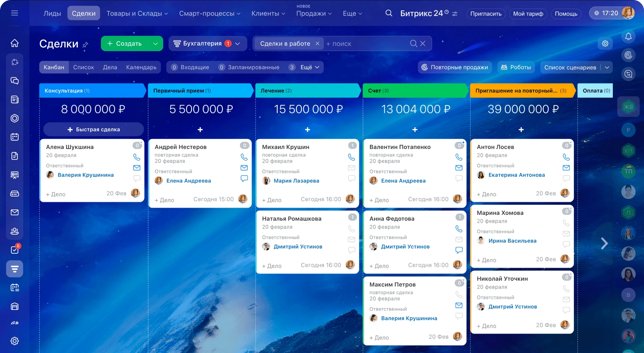Image resolution: width=644 pixels, height=353 pixels.
Task: Switch to the Список view tab
Action: (83, 67)
